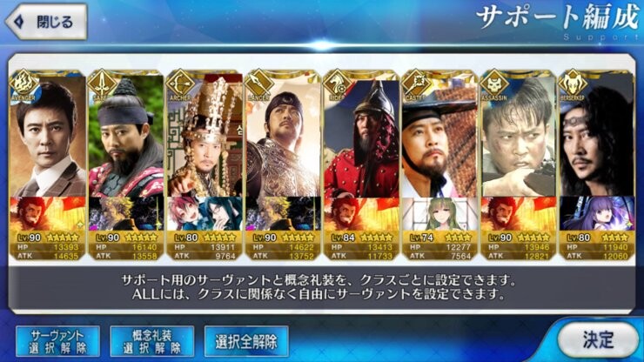The width and height of the screenshot is (644, 362).
Task: Click サーヴァント選択解除 button
Action: point(58,341)
